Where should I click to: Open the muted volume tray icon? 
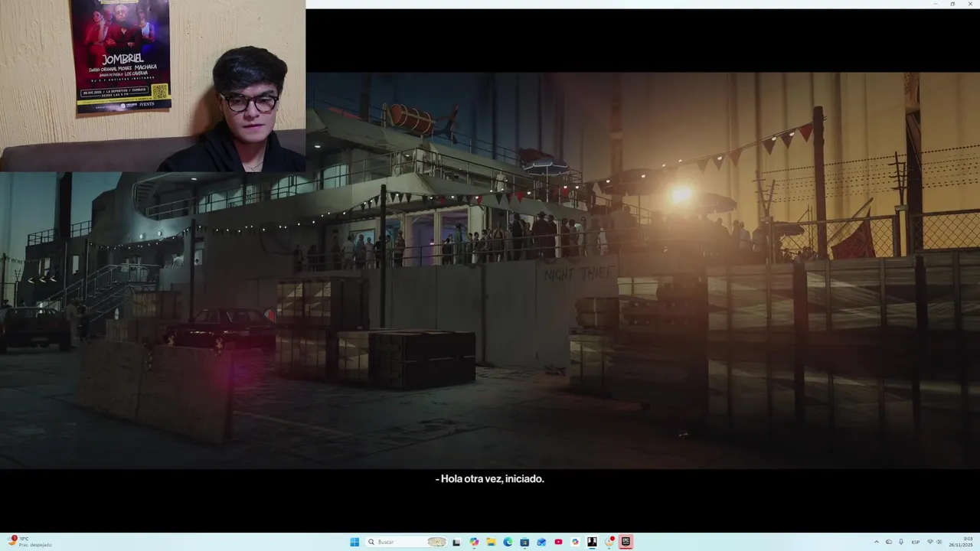(939, 542)
